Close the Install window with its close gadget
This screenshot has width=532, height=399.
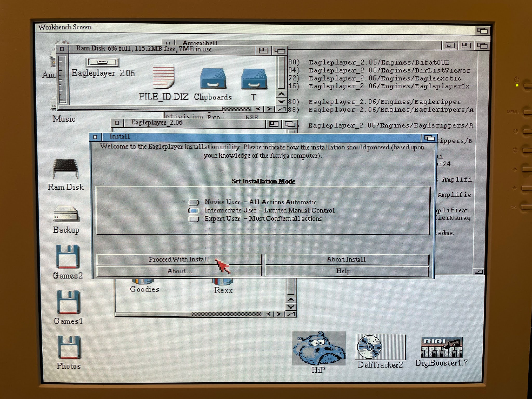pos(95,137)
